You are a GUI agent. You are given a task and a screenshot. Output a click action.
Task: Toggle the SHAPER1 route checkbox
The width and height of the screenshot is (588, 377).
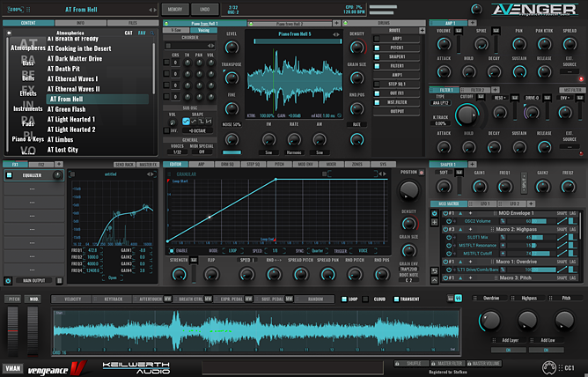378,56
